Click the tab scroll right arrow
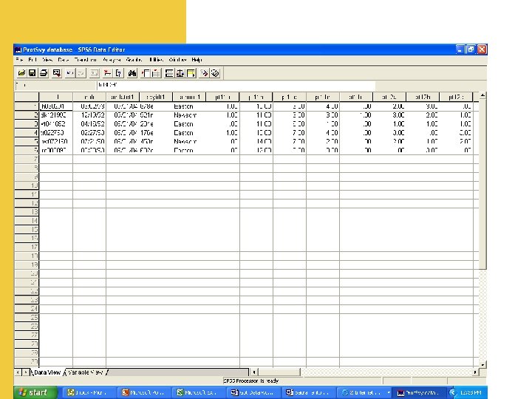The width and height of the screenshot is (532, 399). point(25,372)
